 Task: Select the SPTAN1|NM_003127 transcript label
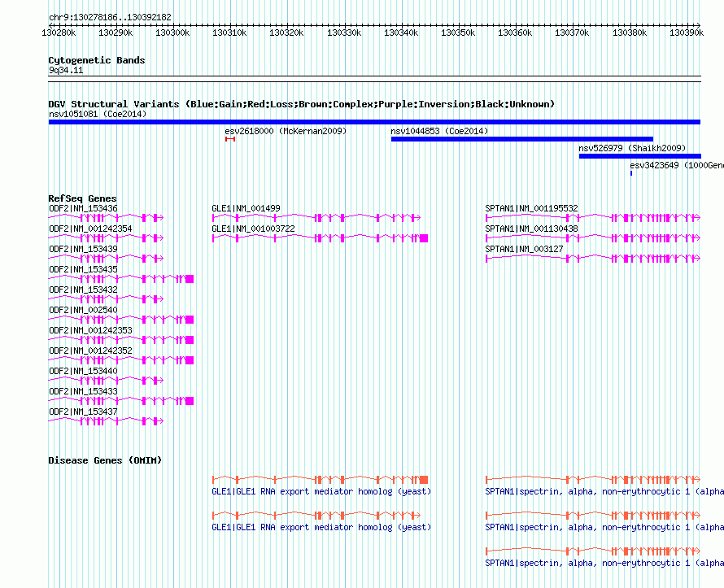[x=524, y=249]
